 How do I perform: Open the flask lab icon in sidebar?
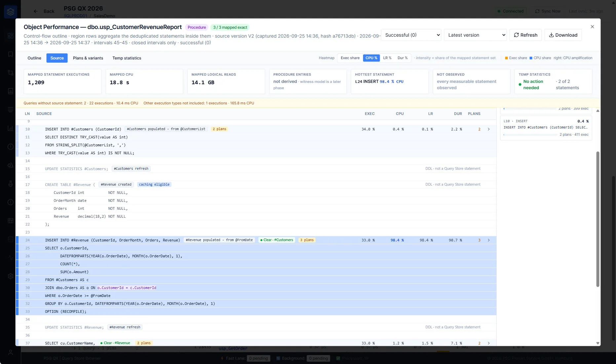click(x=11, y=184)
